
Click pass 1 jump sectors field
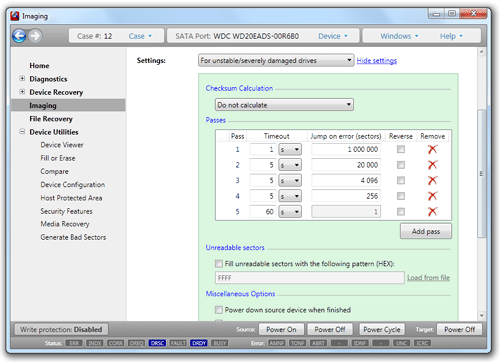pyautogui.click(x=346, y=149)
